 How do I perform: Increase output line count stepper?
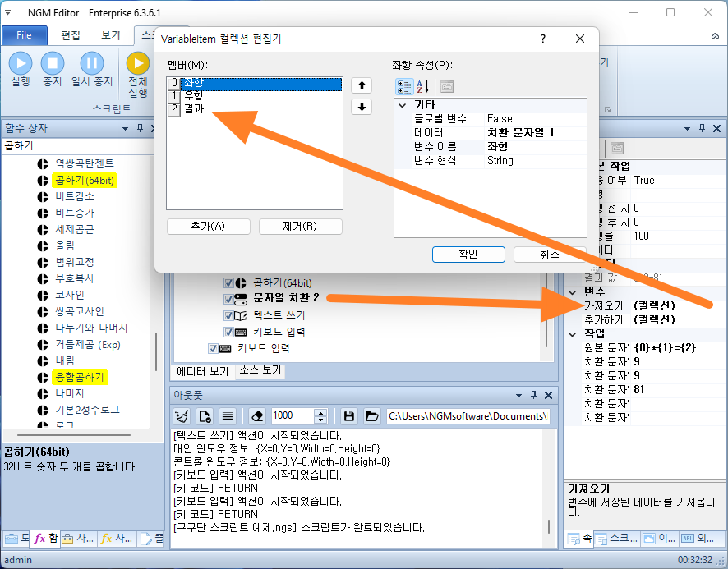[x=320, y=413]
